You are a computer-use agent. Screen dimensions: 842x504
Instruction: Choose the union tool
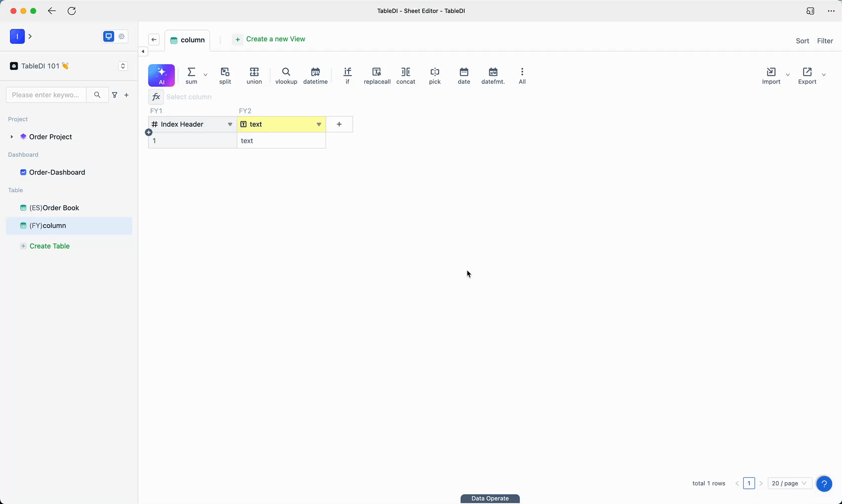coord(254,75)
